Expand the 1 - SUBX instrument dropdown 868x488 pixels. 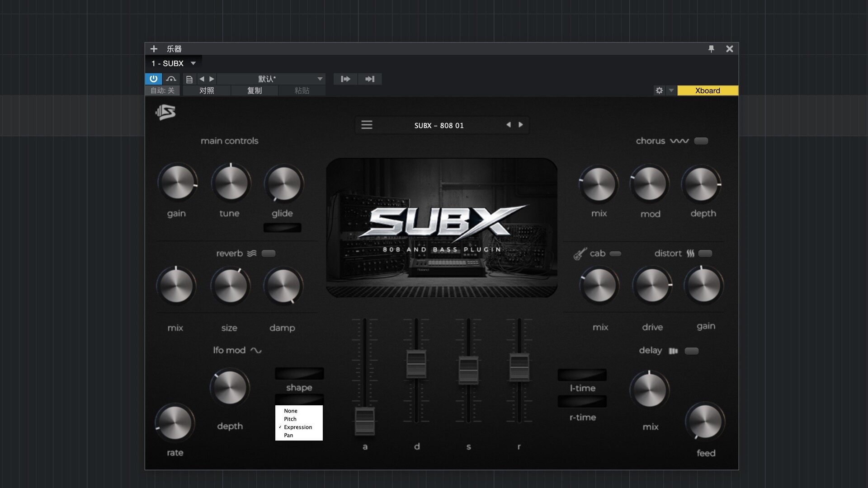[x=193, y=63]
